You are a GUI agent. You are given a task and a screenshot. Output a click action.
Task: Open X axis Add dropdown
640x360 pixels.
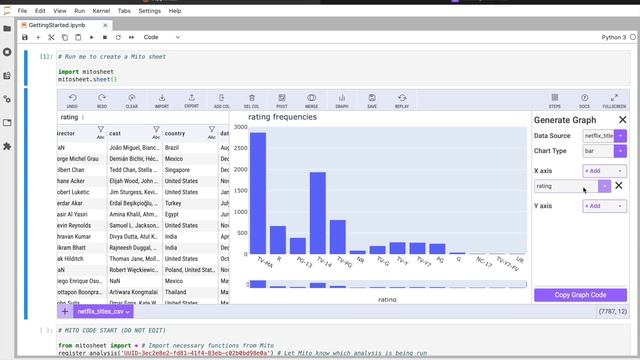(x=604, y=171)
